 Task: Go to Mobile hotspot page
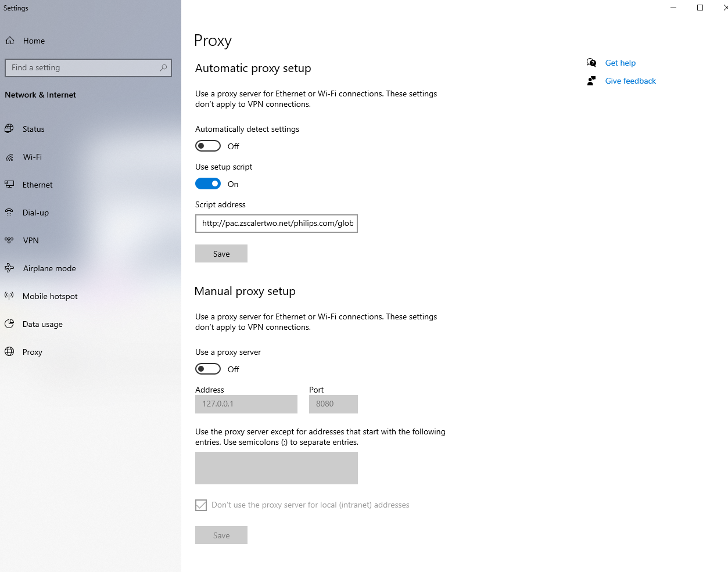tap(50, 296)
